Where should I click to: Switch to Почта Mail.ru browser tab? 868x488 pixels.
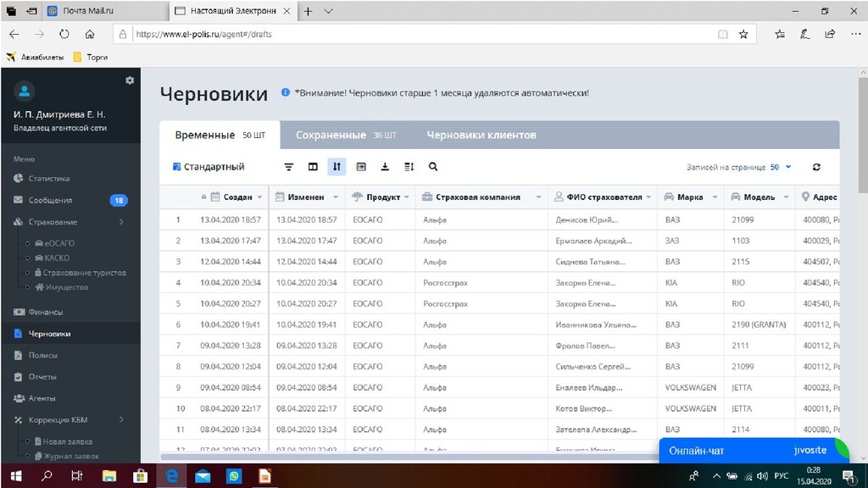pyautogui.click(x=106, y=10)
